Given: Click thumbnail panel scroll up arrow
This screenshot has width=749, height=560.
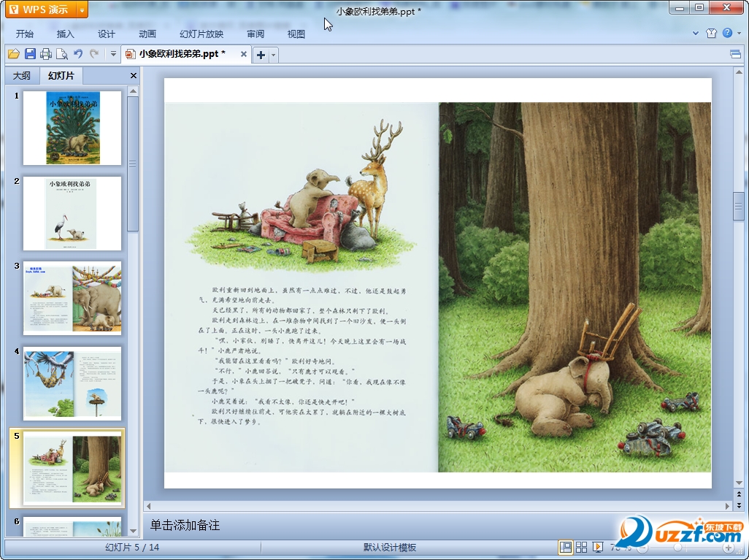Looking at the screenshot, I should [x=134, y=91].
